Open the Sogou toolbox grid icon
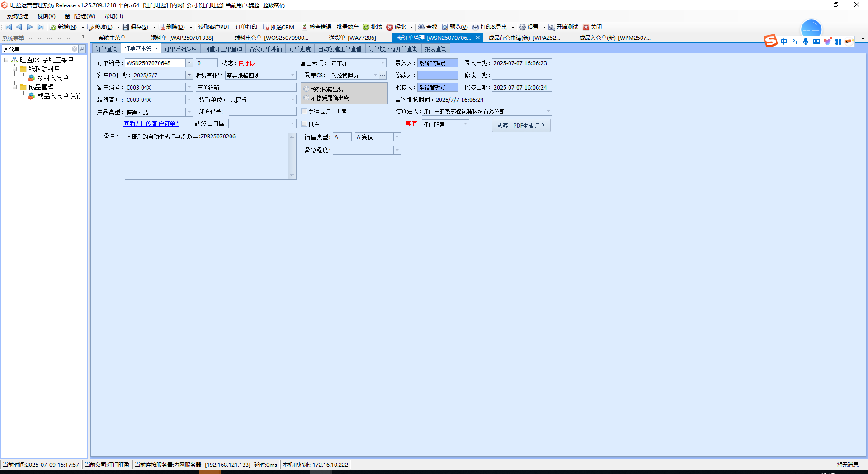 click(838, 42)
